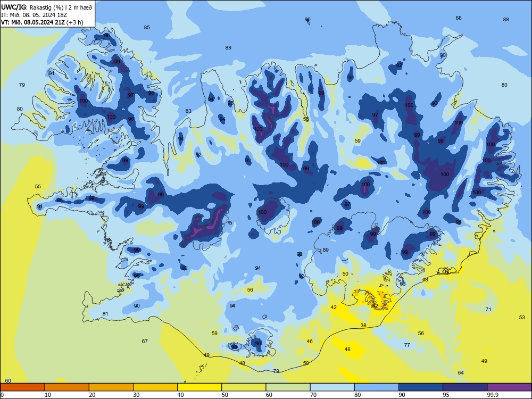Click the title 'UWC/IG: Rakastig (%) í 2 m hæð'

(46, 7)
